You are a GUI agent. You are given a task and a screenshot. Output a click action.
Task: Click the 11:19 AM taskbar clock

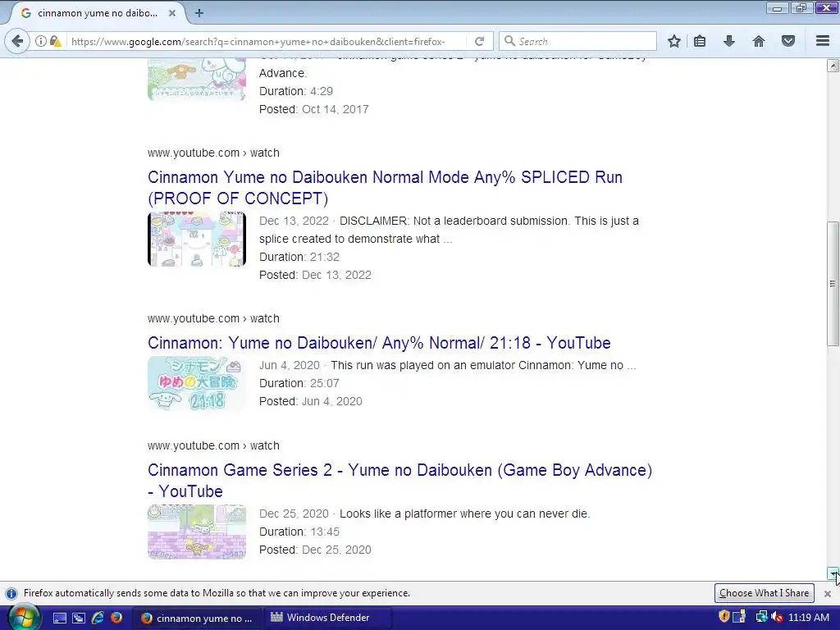tap(809, 618)
